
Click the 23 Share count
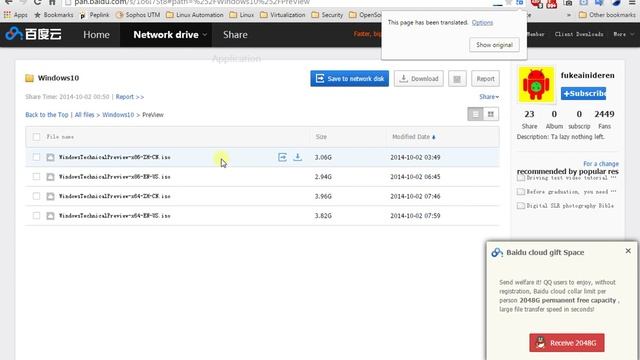[529, 114]
